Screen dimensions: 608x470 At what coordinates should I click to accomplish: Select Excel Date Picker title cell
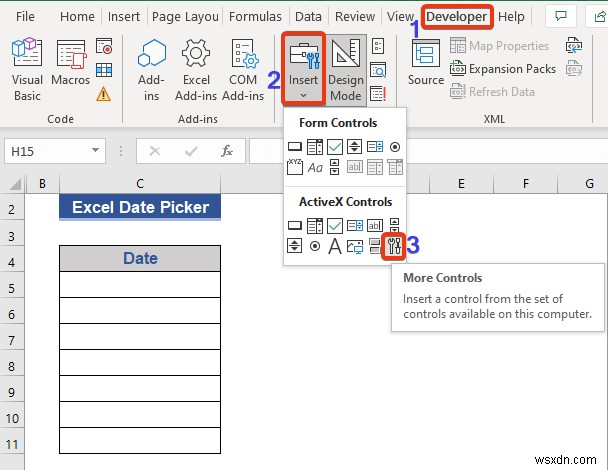pyautogui.click(x=140, y=207)
